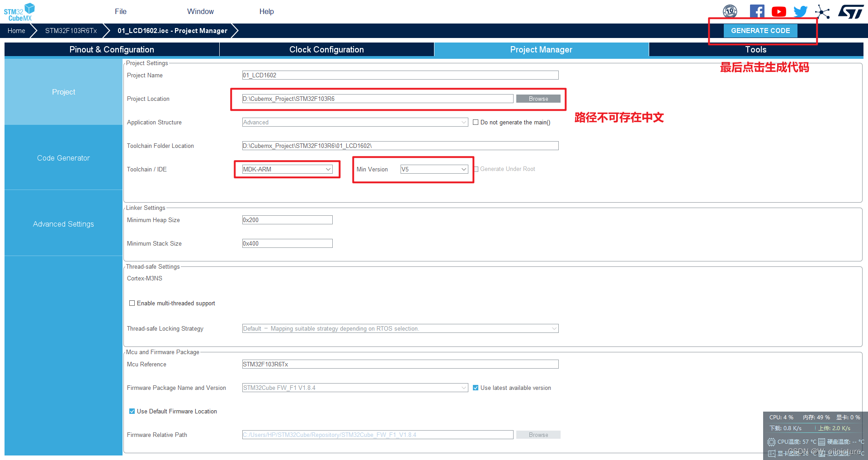Click the GENERATE CODE button

click(760, 31)
